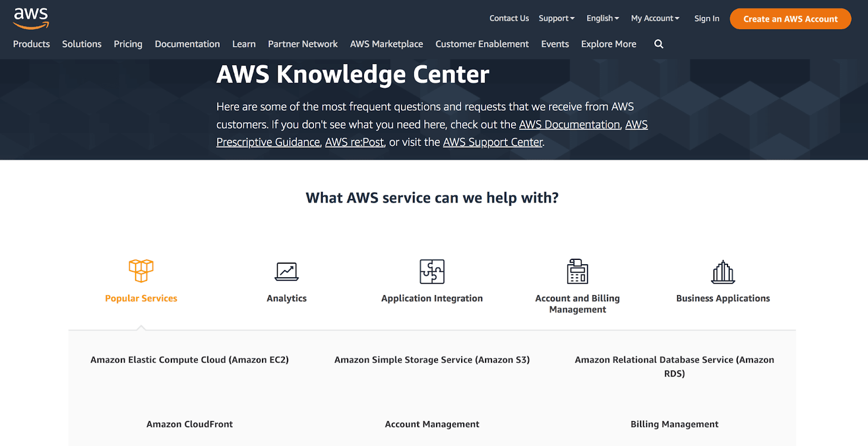Viewport: 868px width, 446px height.
Task: Click the Account and Billing Management icon
Action: pos(577,271)
